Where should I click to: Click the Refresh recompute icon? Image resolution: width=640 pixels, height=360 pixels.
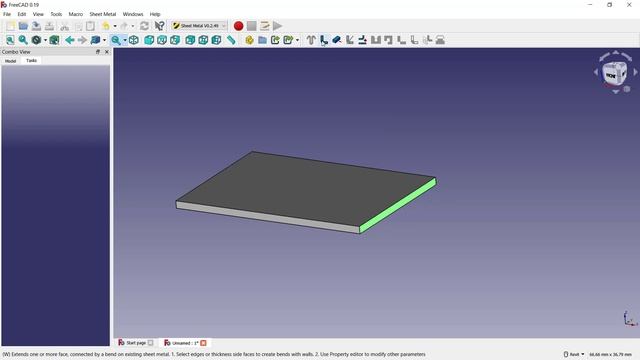tap(144, 26)
